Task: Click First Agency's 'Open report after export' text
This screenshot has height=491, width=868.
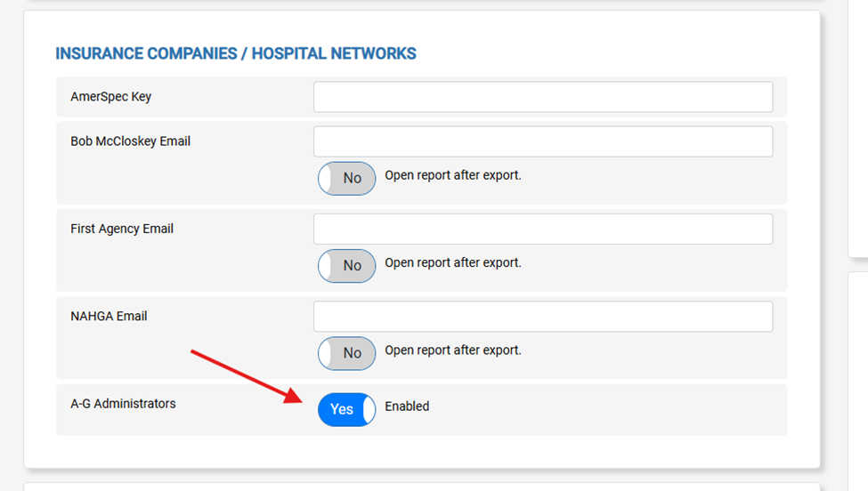Action: click(453, 263)
